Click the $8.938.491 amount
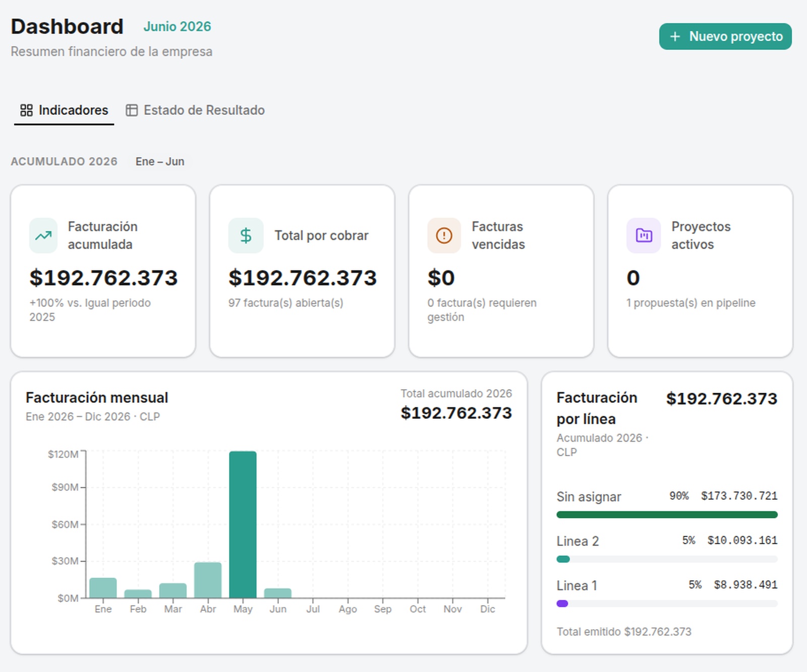 click(745, 585)
